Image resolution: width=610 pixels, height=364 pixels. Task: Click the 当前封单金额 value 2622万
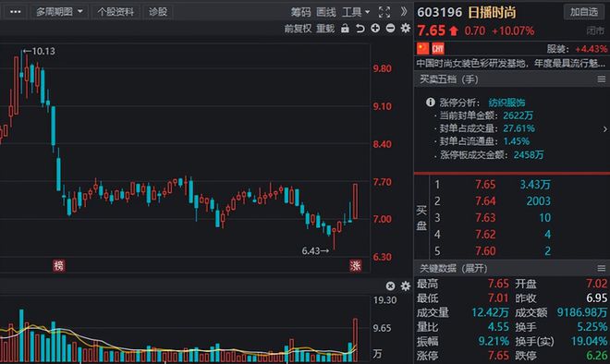(518, 115)
